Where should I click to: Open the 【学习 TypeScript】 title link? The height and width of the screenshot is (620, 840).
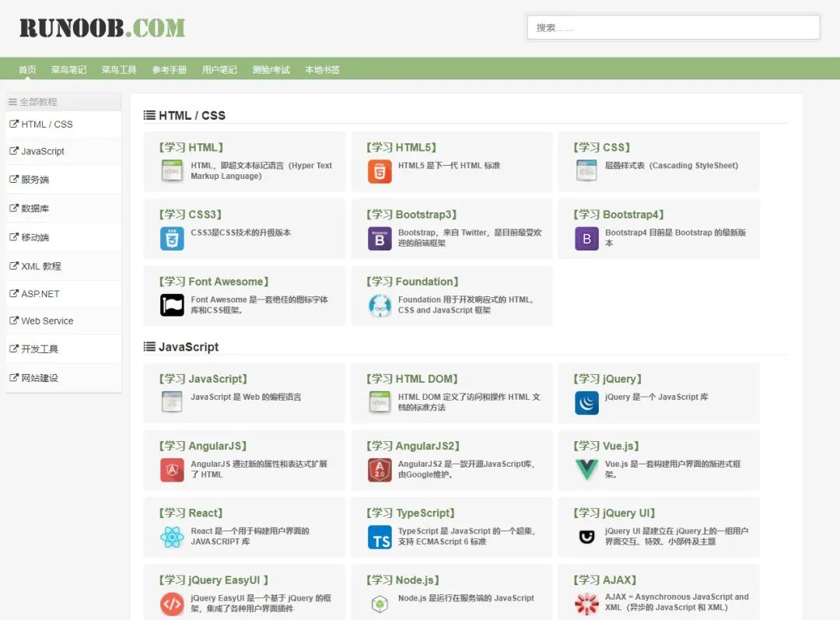click(411, 513)
